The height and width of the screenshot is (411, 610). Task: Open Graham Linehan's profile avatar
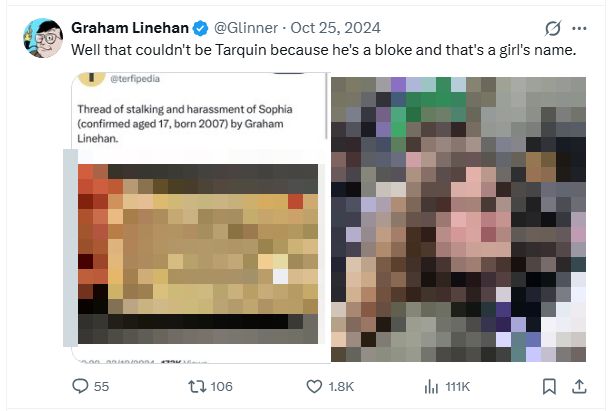click(x=36, y=36)
